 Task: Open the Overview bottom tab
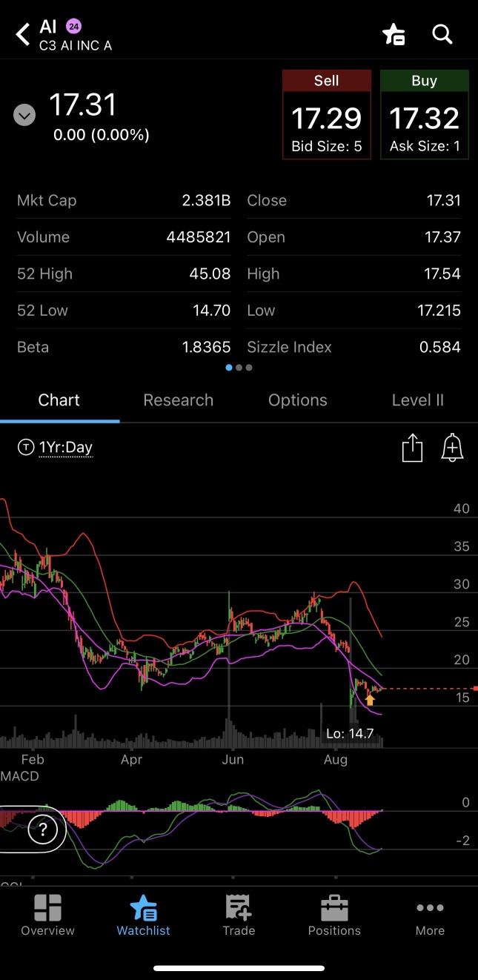click(47, 915)
